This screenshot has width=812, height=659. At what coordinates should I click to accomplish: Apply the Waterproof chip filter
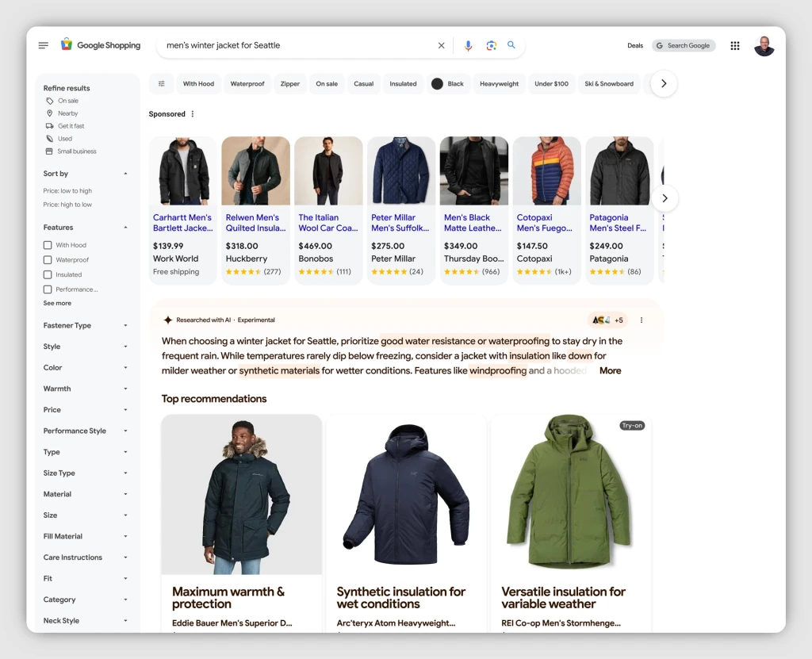(247, 83)
